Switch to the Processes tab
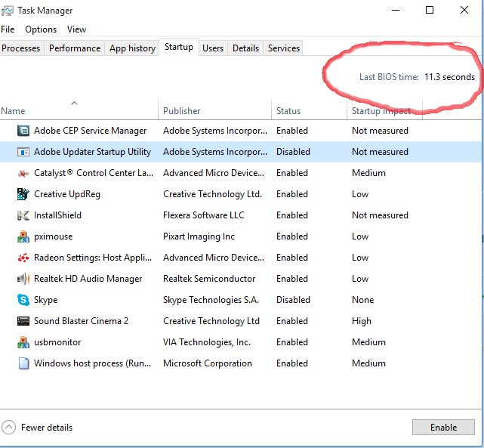484x448 pixels. pos(20,48)
